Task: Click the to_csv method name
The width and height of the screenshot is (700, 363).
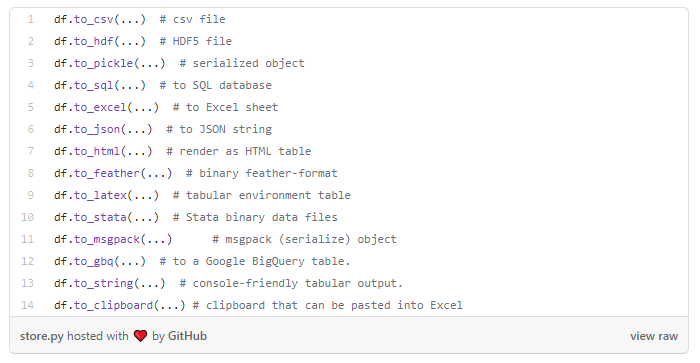Action: [x=94, y=20]
